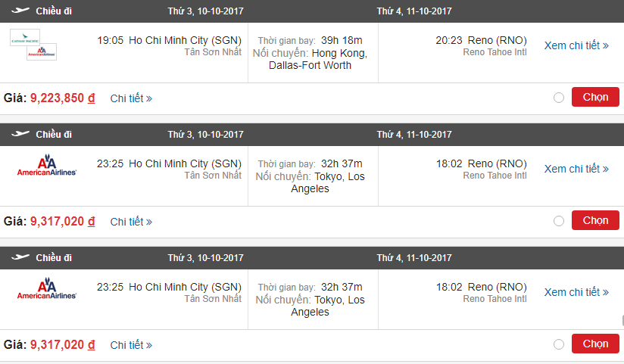Expand Chi tiết for the third flight price
Viewport: 624px width, 364px height.
pos(131,345)
